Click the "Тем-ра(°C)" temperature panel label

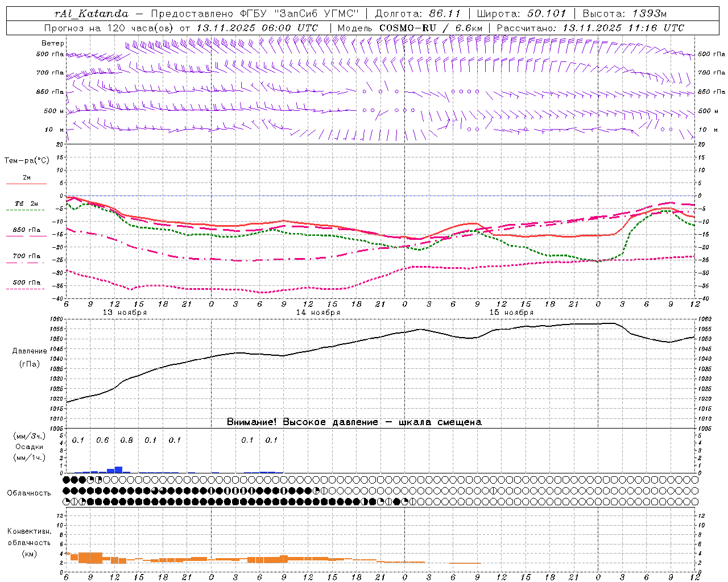pyautogui.click(x=27, y=161)
